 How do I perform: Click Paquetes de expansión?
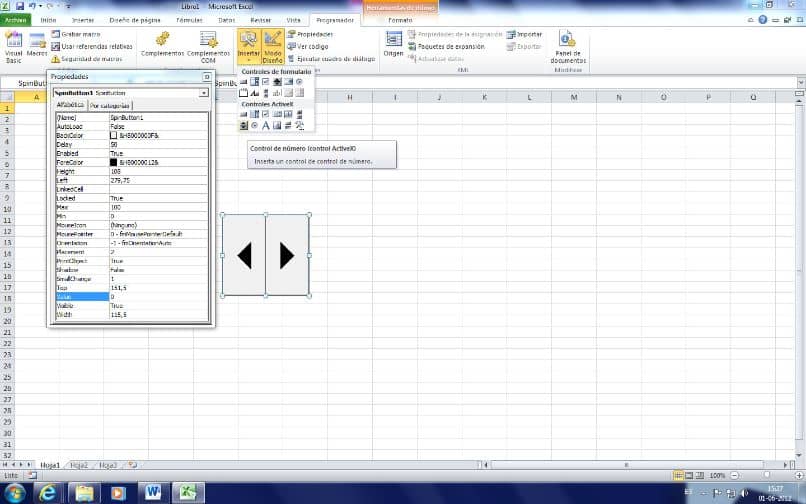pos(446,46)
